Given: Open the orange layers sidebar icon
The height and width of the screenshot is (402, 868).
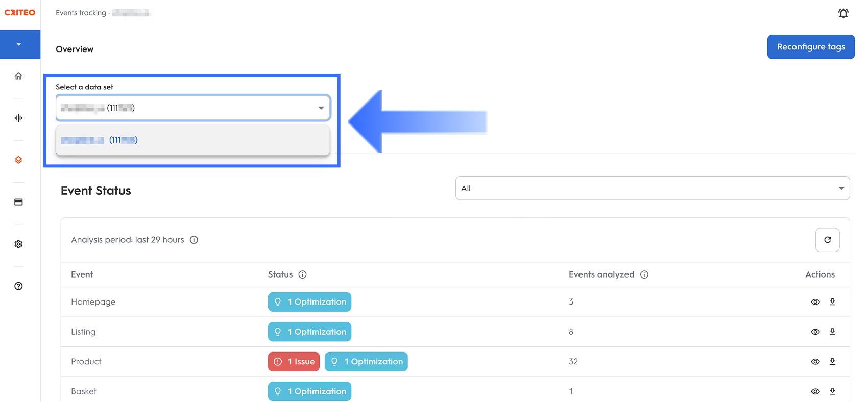Looking at the screenshot, I should (x=18, y=160).
